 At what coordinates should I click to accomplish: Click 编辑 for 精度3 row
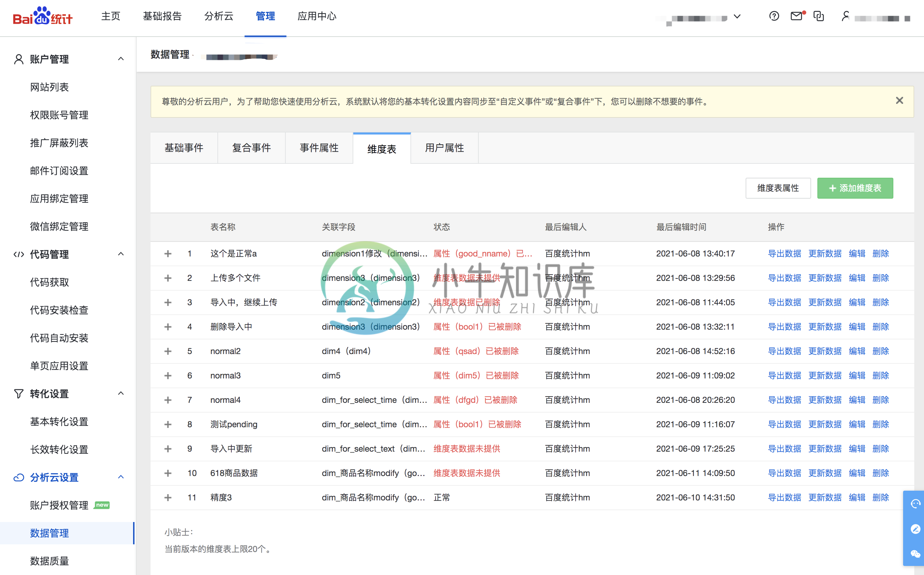(x=857, y=497)
